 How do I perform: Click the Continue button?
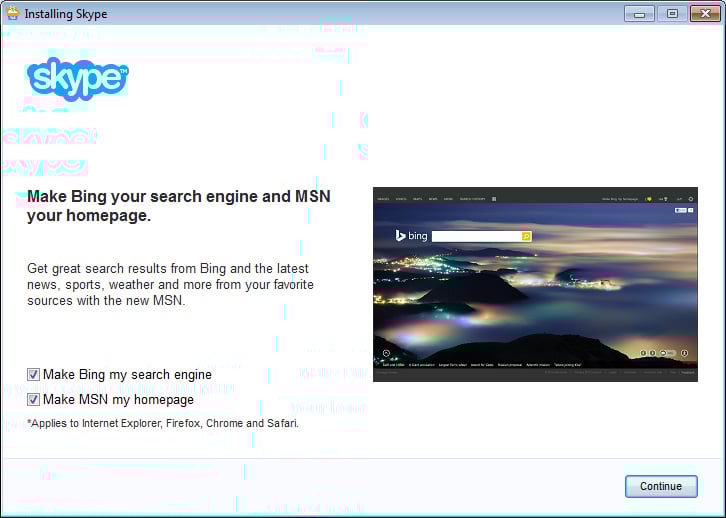[661, 486]
